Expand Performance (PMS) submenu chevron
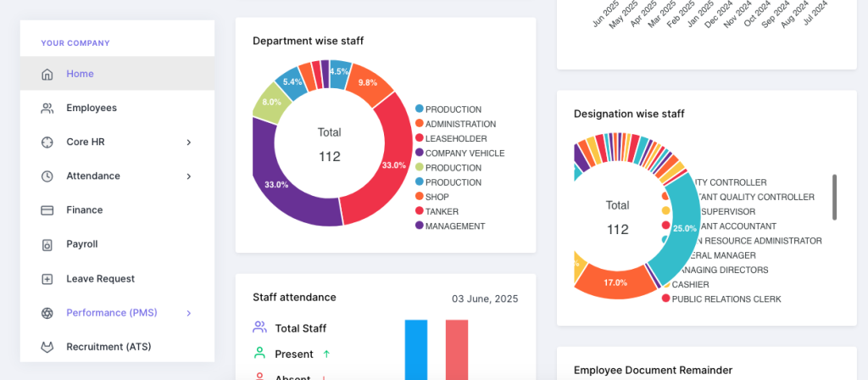The width and height of the screenshot is (868, 380). 189,313
